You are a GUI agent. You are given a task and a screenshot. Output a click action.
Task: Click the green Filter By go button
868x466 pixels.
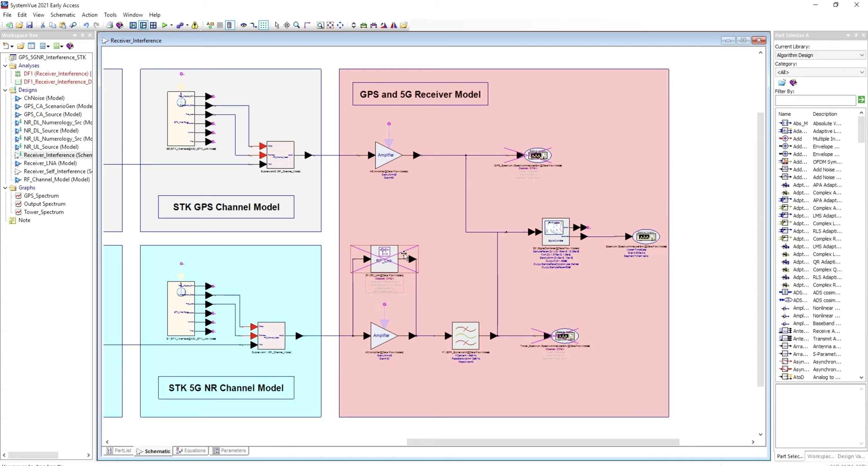click(x=861, y=99)
